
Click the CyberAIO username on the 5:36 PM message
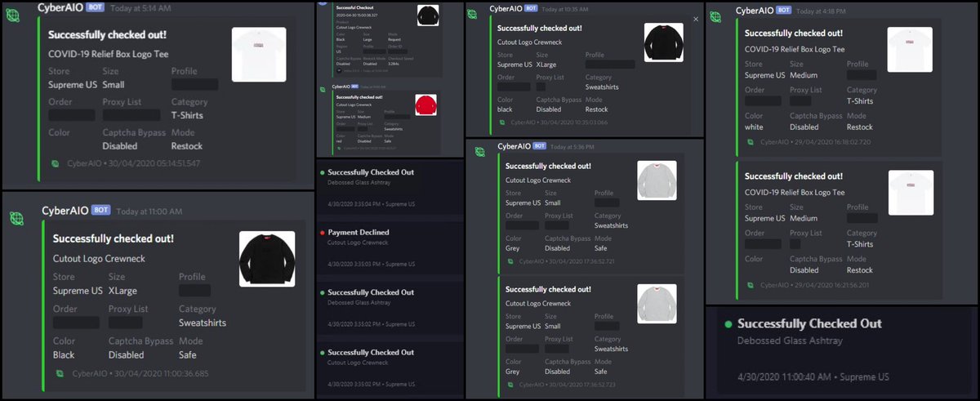click(x=514, y=146)
